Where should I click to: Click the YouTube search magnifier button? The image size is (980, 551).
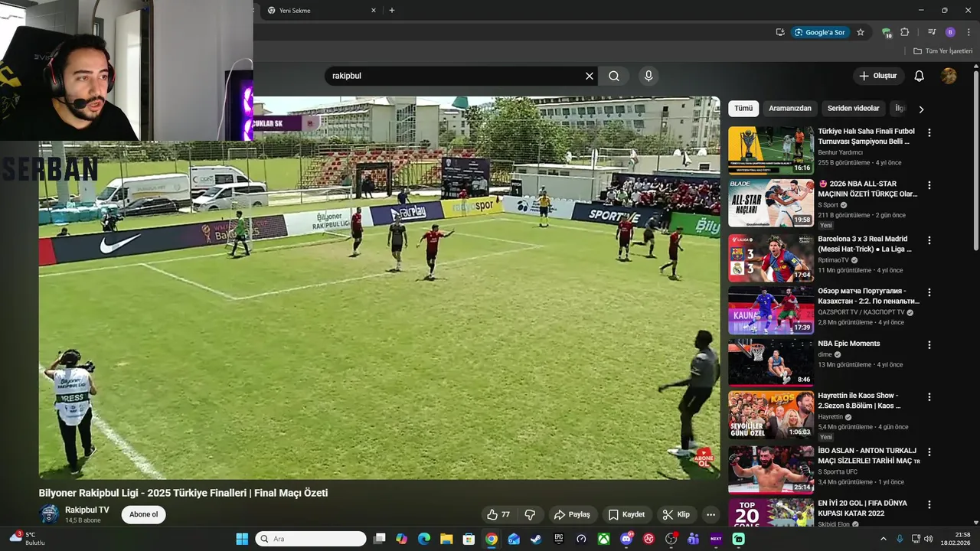[614, 76]
